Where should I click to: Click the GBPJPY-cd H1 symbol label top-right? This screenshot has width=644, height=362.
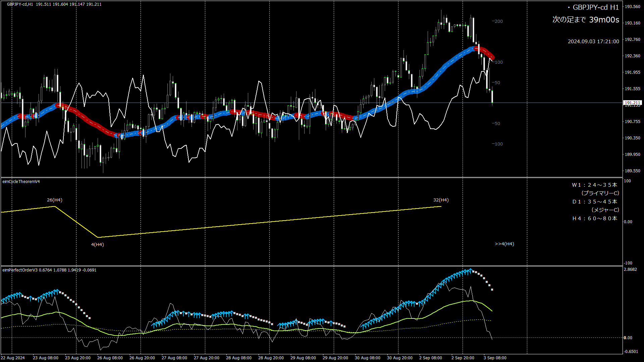click(595, 7)
